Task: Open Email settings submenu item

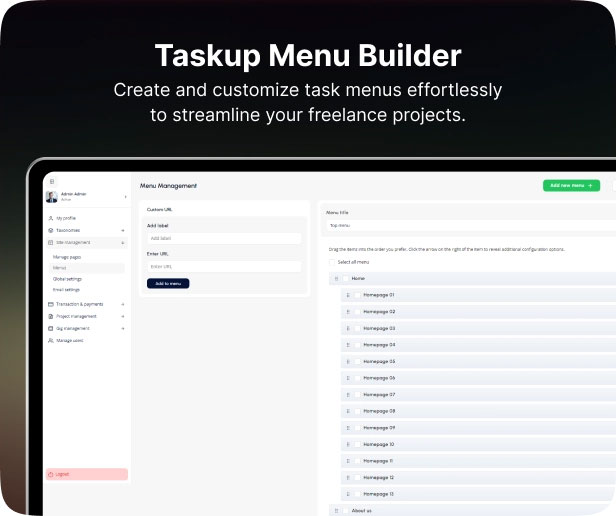Action: pos(66,290)
